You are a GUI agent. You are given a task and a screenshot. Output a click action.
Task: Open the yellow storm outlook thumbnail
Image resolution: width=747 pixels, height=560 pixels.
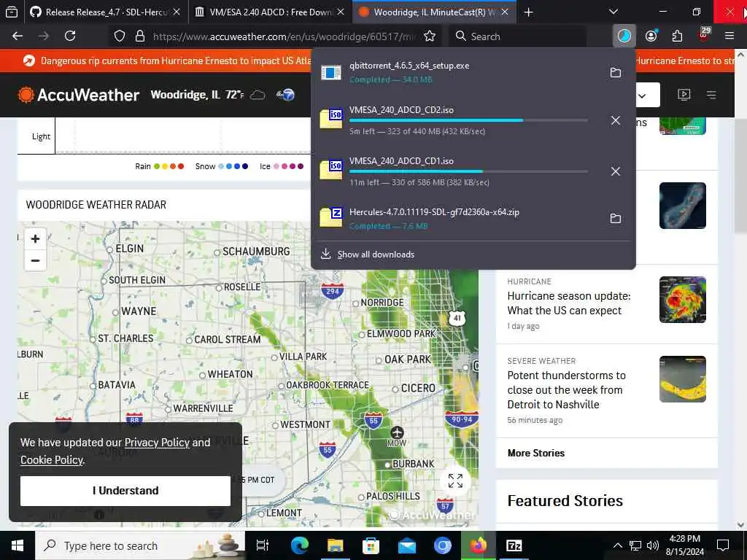click(x=683, y=379)
